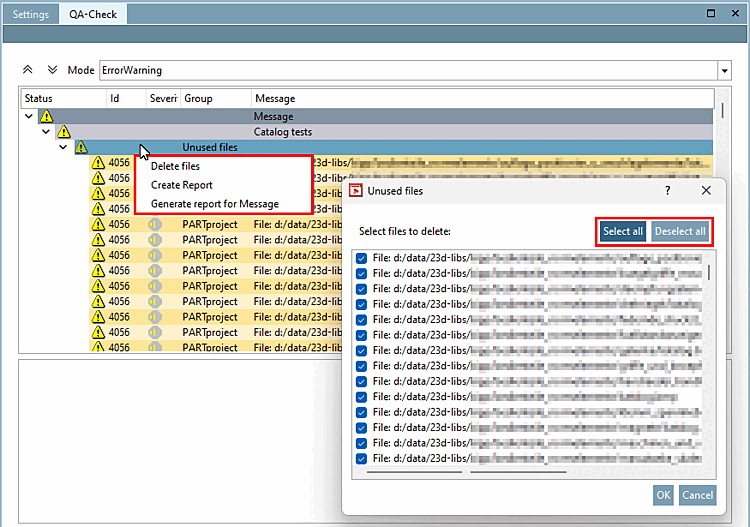Screen dimensions: 750x527
Task: Uncheck the fifth file checkbox in dialog
Action: [x=362, y=319]
